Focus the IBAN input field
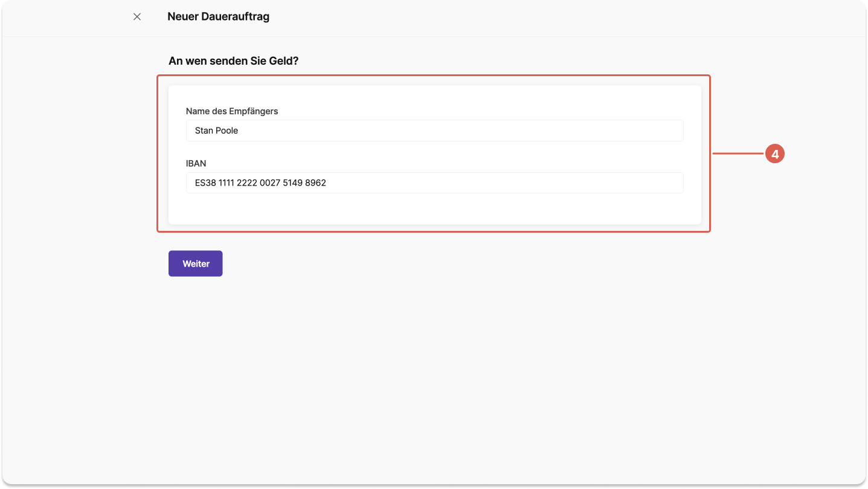The image size is (868, 489). (435, 183)
